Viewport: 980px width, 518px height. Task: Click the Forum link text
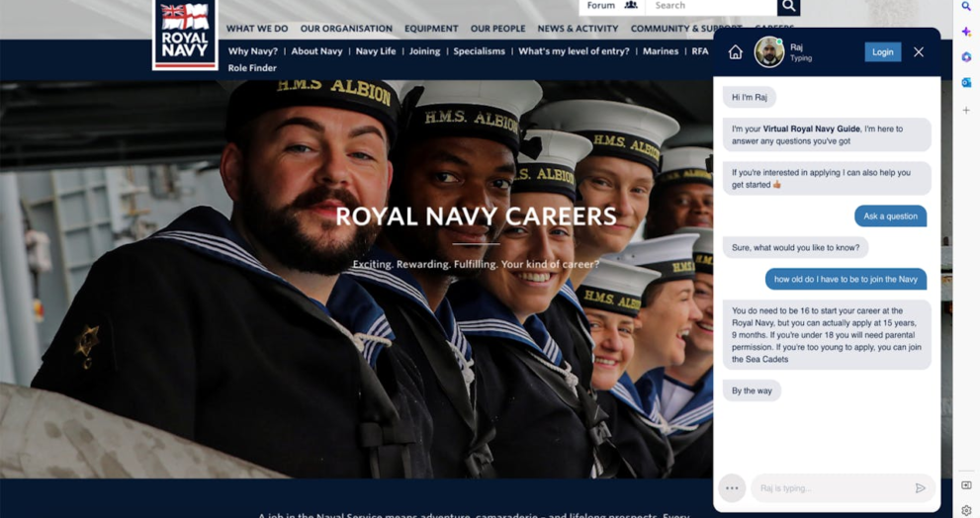600,6
